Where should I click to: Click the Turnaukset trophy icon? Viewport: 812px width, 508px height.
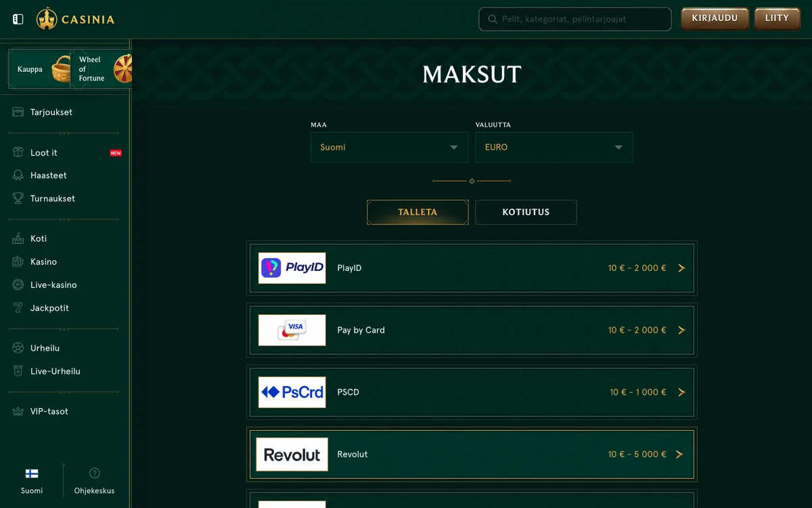[x=18, y=198]
